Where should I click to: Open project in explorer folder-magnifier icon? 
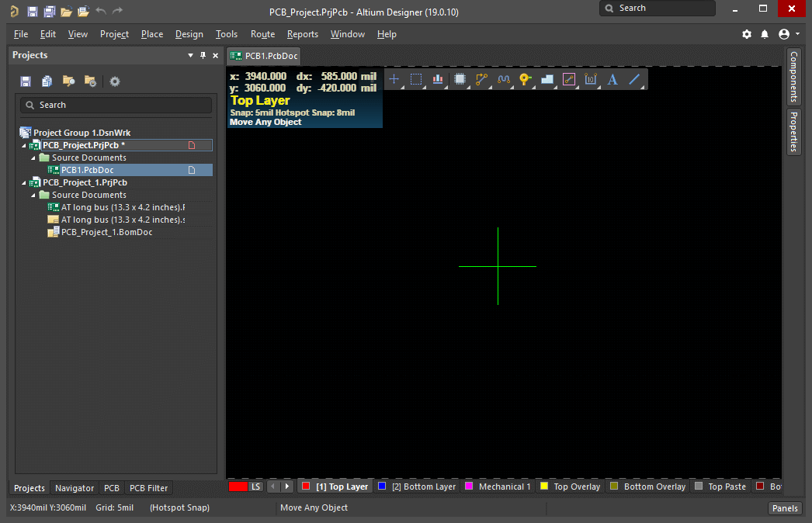tap(68, 81)
